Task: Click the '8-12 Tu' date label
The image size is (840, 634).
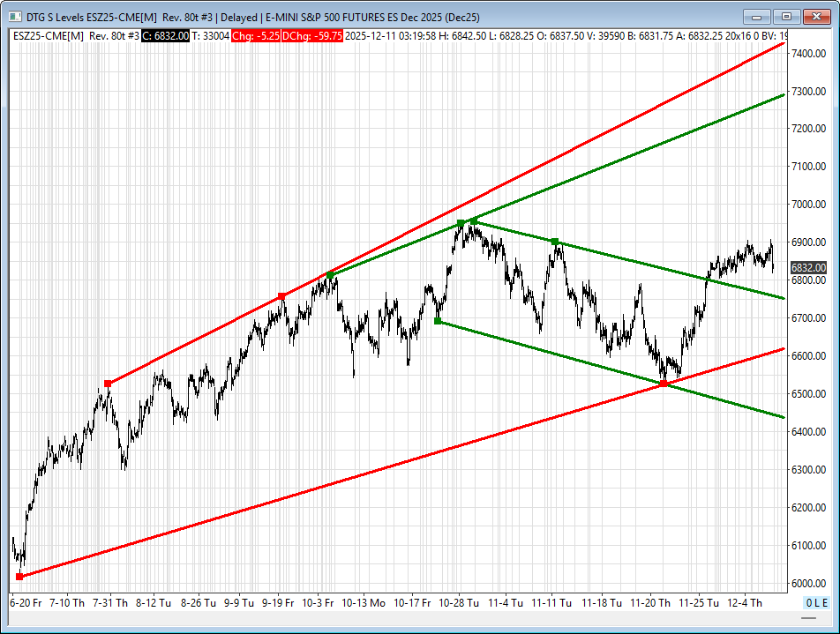Action: pyautogui.click(x=154, y=603)
